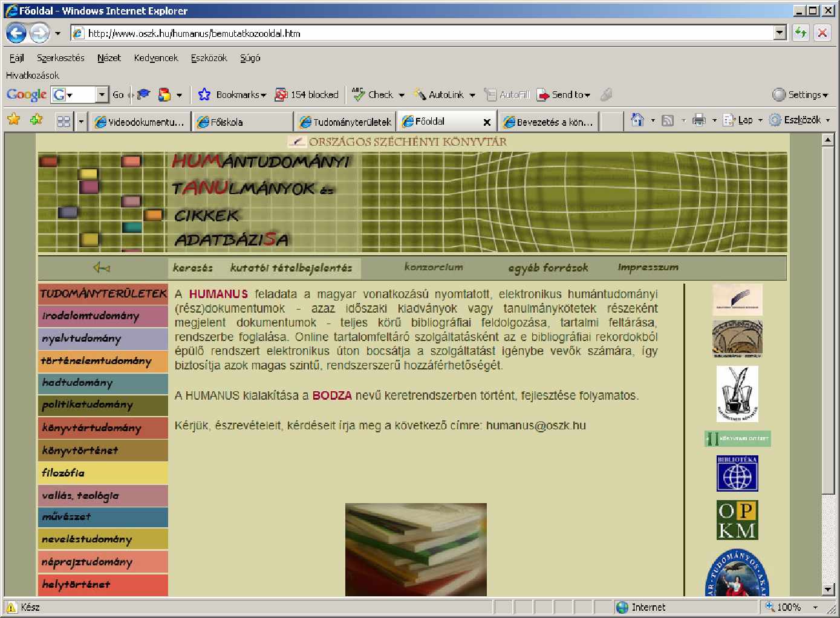Click the BODZA framework link
This screenshot has width=840, height=618.
[x=332, y=395]
